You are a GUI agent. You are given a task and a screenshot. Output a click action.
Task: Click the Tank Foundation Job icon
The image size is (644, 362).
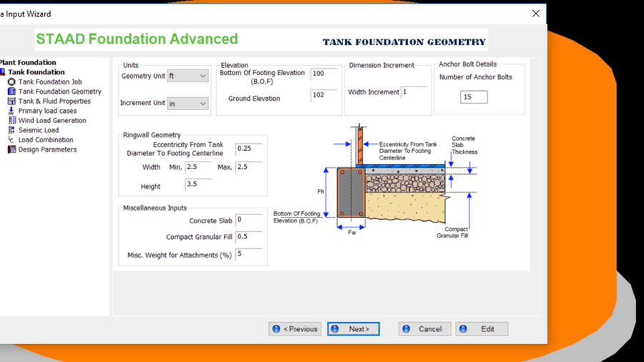11,82
